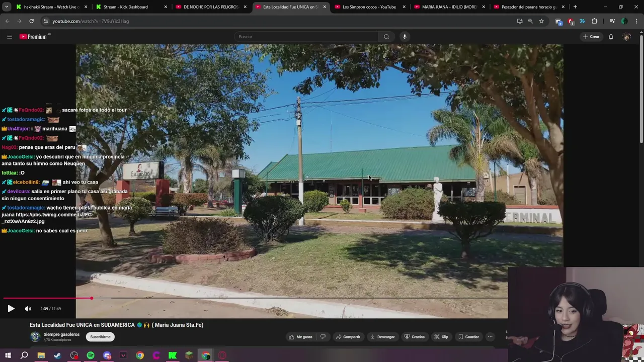Switch to Pescador del parana tab
Image resolution: width=644 pixels, height=362 pixels.
tap(529, 7)
